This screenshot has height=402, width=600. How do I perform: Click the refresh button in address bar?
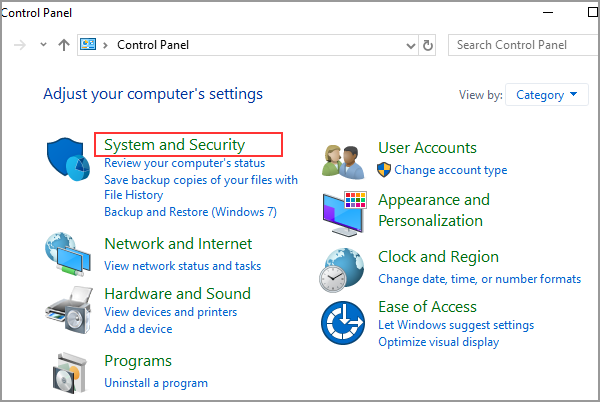pyautogui.click(x=427, y=45)
